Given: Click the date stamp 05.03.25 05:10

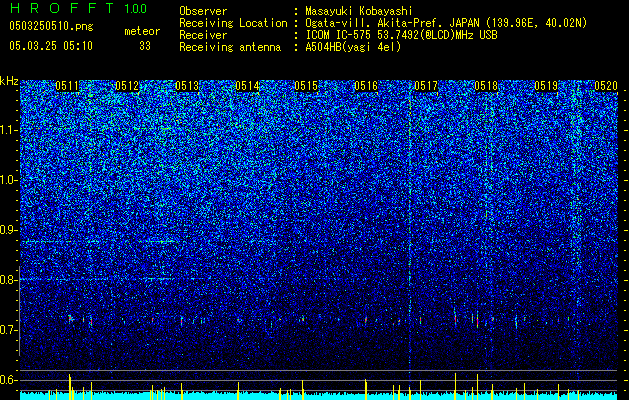Looking at the screenshot, I should [51, 46].
